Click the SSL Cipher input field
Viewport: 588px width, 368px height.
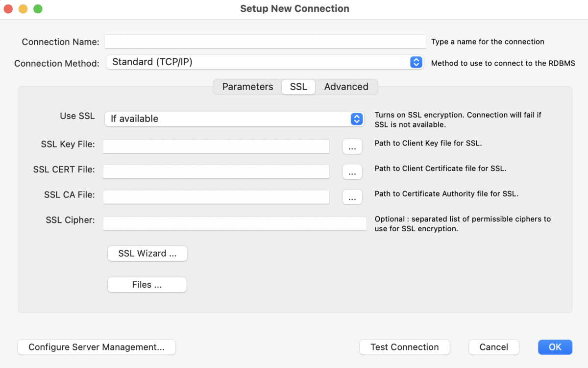click(x=235, y=223)
